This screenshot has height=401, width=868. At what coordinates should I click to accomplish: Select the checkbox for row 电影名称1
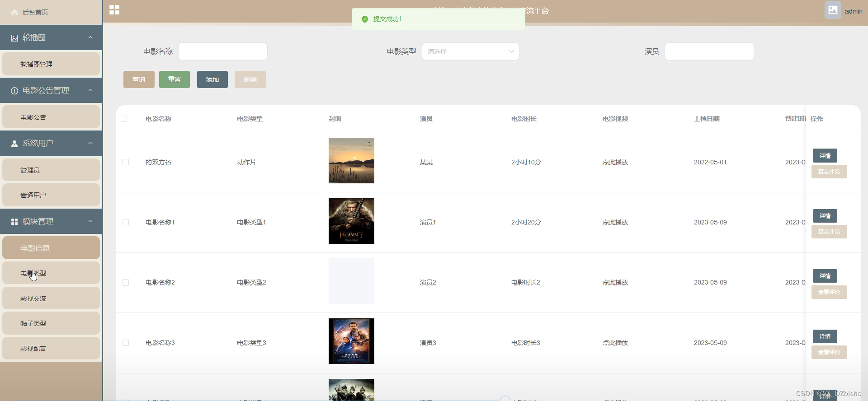coord(126,222)
